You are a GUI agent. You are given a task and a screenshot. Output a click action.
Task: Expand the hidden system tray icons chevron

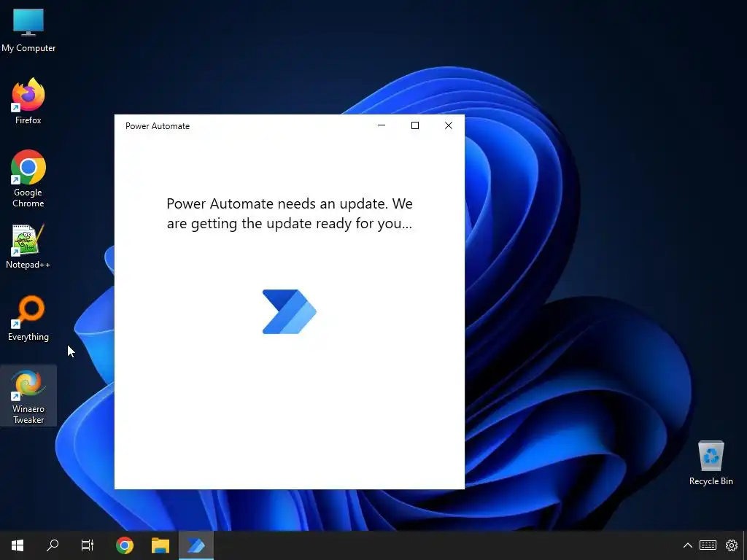point(687,545)
